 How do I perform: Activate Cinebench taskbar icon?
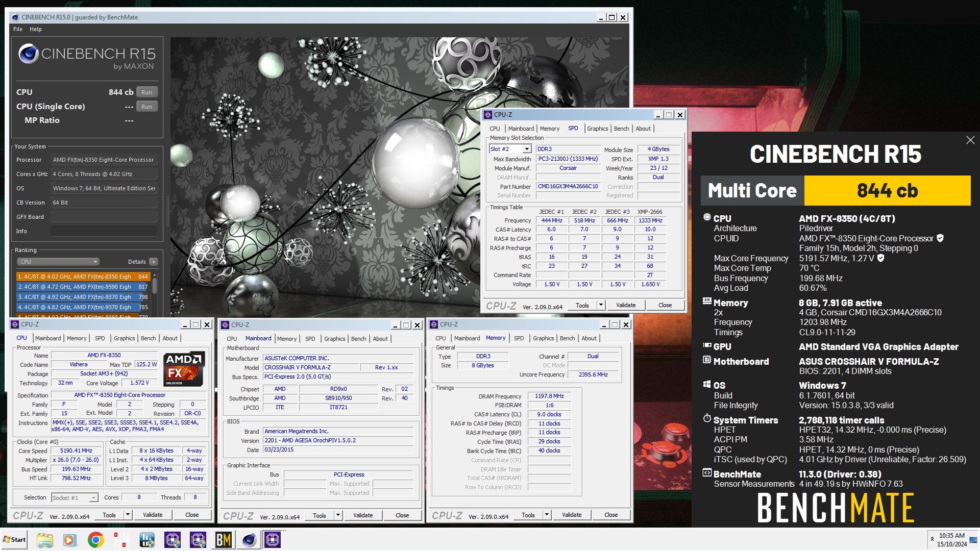(x=249, y=540)
